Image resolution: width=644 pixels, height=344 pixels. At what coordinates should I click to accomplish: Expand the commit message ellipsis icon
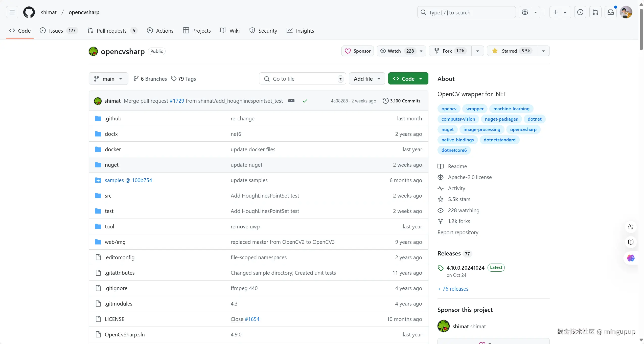[x=291, y=101]
